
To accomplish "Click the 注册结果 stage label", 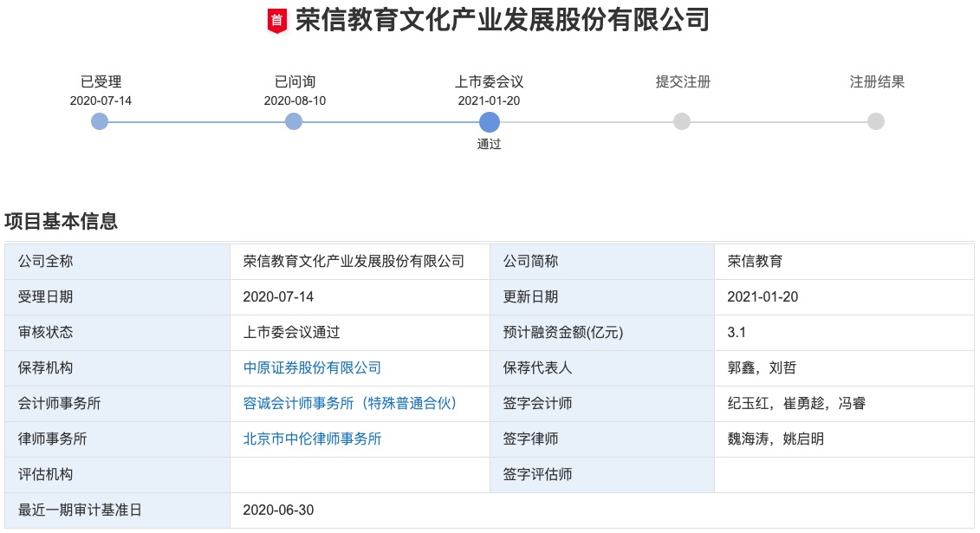I will (877, 81).
